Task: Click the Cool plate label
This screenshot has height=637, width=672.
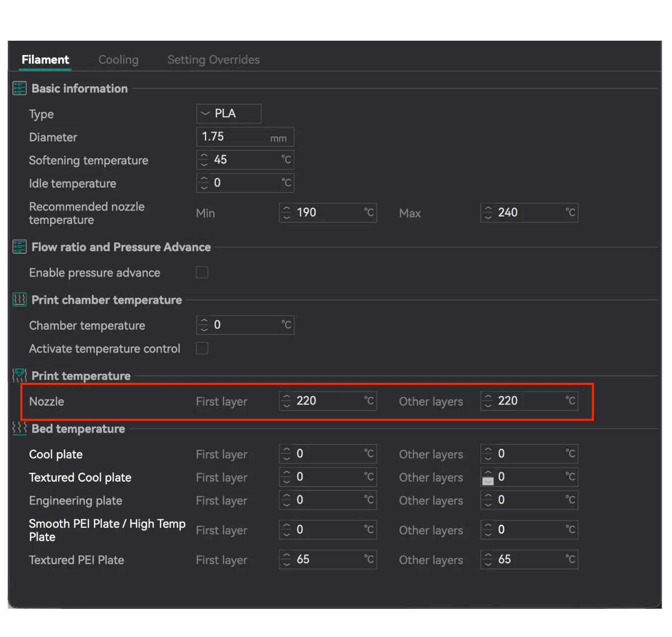Action: (56, 454)
